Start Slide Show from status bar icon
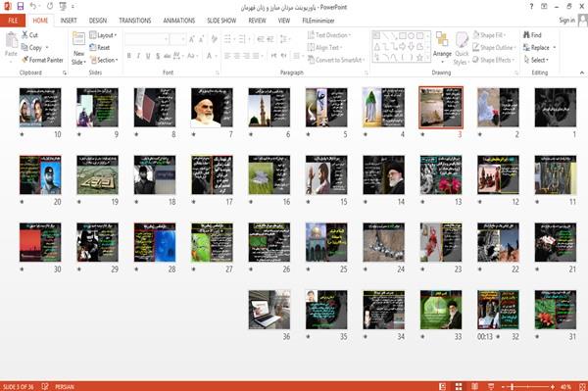This screenshot has height=391, width=588. tap(491, 386)
